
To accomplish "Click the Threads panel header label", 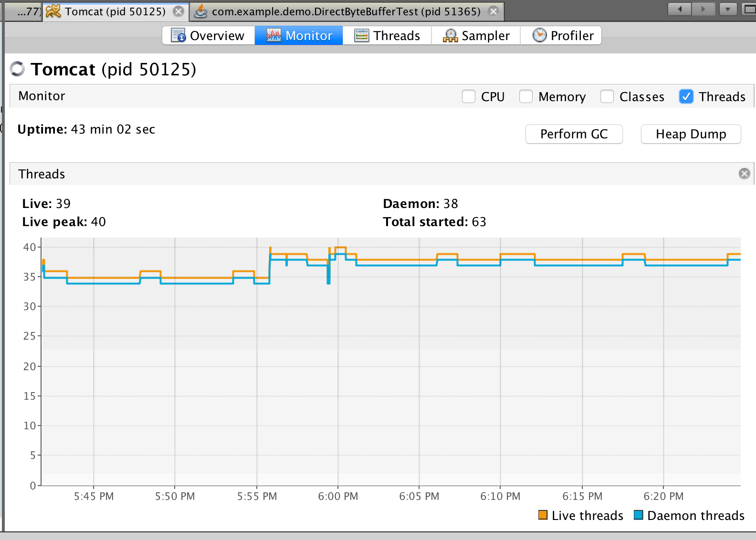I will click(x=42, y=174).
